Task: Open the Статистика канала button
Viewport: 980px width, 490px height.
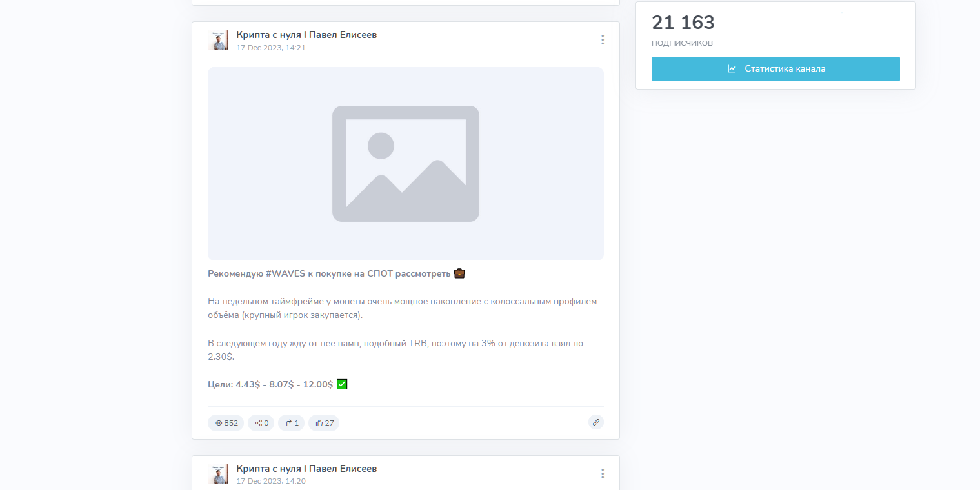Action: (x=775, y=69)
